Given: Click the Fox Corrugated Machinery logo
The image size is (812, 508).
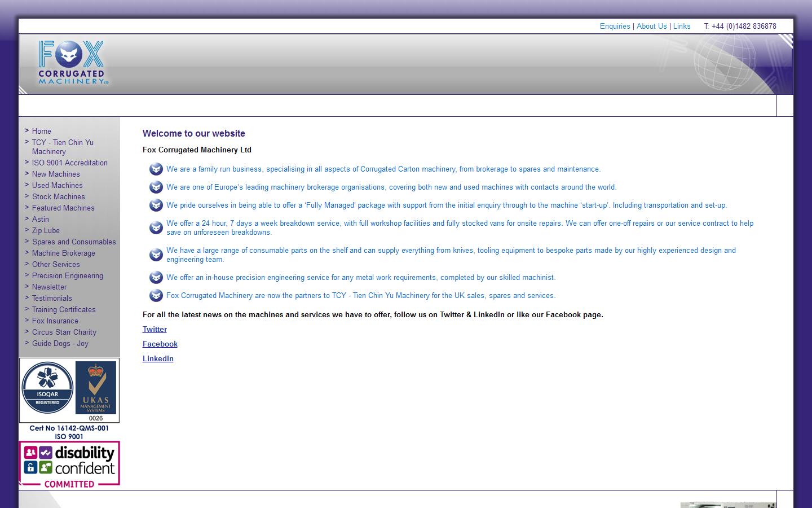Looking at the screenshot, I should point(72,62).
